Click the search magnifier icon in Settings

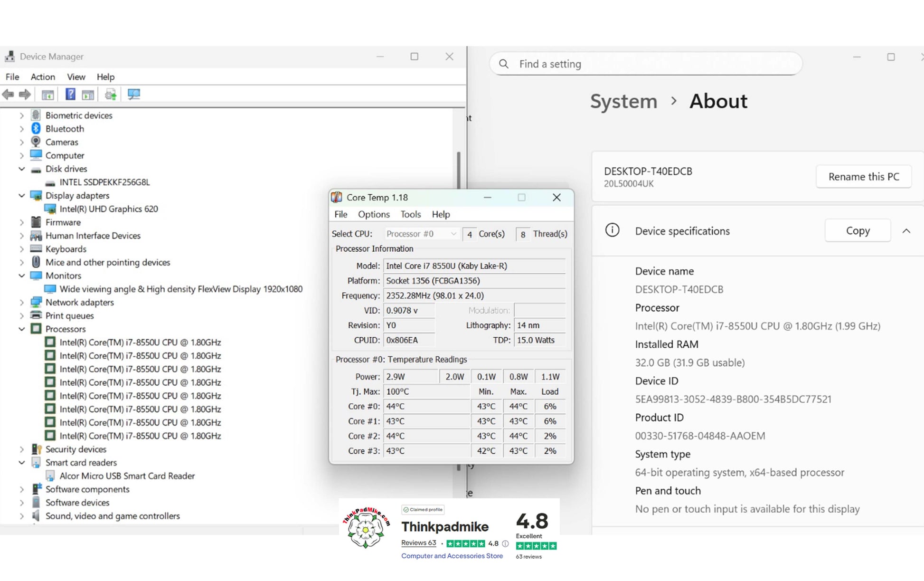(x=504, y=64)
